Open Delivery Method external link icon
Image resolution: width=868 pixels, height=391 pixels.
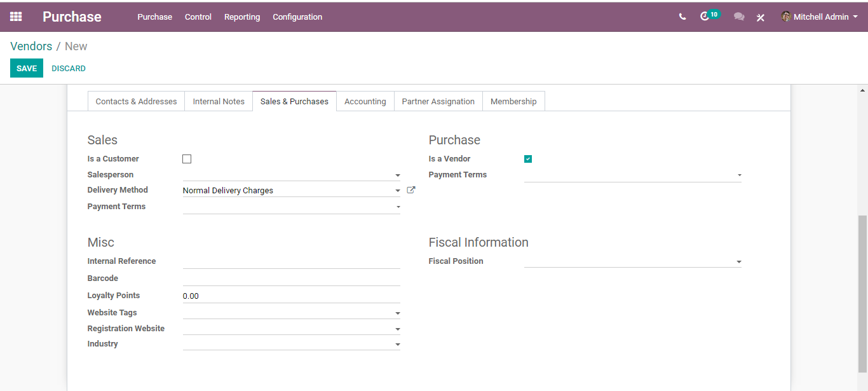point(411,190)
